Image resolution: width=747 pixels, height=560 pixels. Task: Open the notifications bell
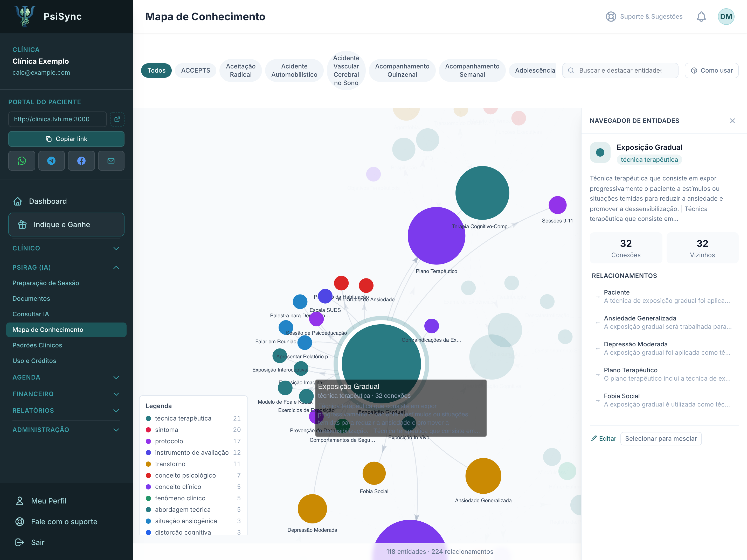point(701,17)
